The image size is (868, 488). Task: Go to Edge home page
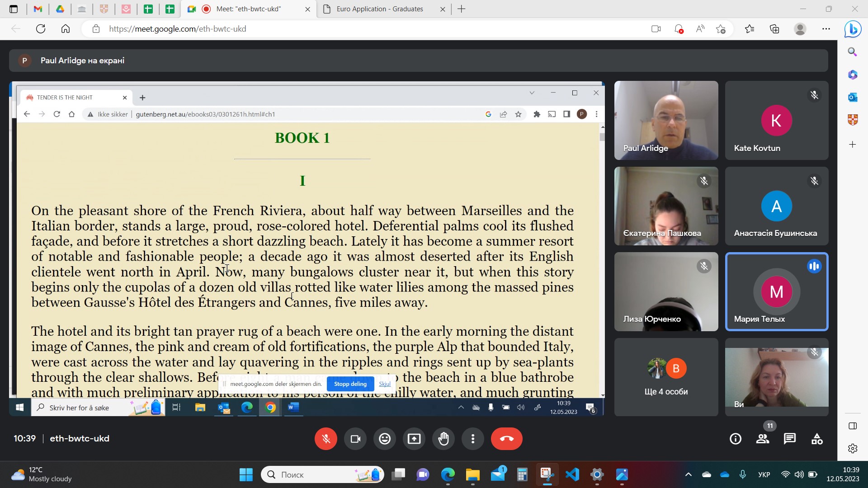tap(66, 29)
